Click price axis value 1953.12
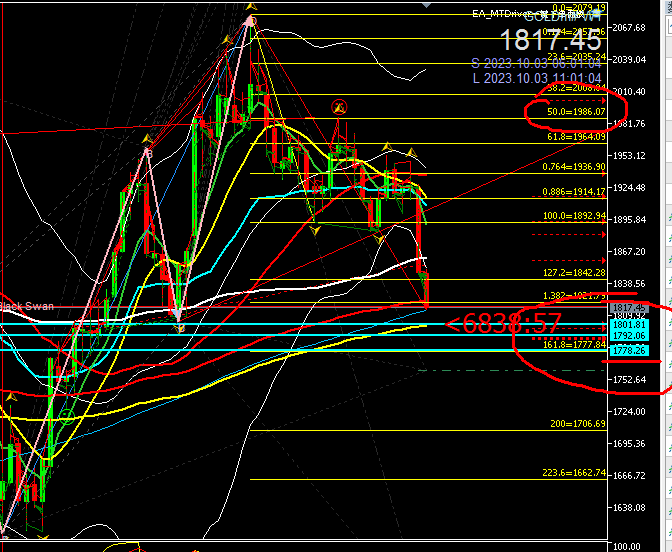The height and width of the screenshot is (552, 672). coord(629,156)
